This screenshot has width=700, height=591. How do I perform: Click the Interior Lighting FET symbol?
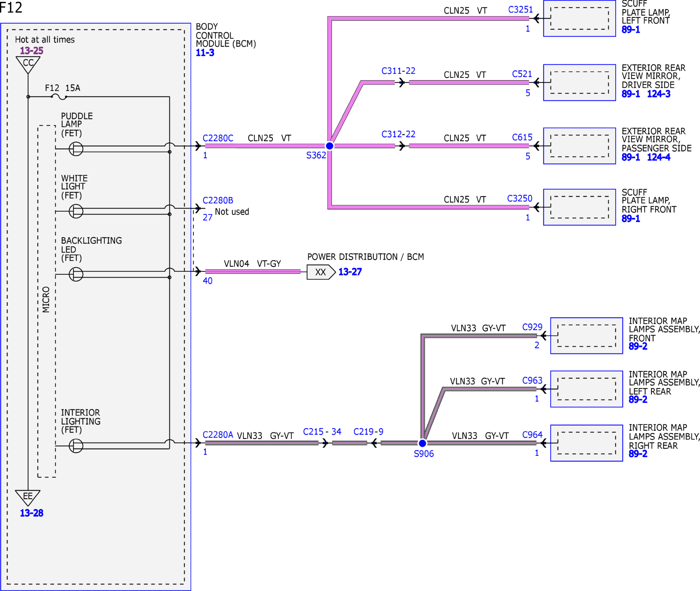(x=76, y=446)
